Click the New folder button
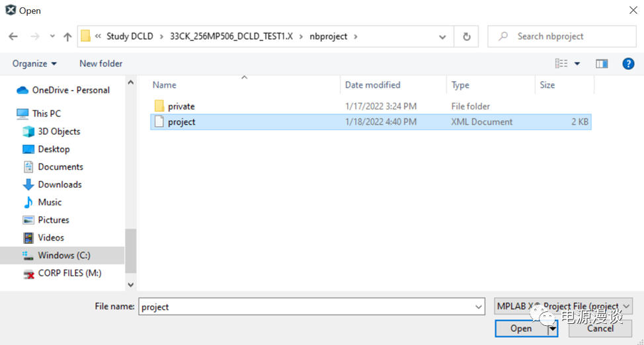 coord(101,63)
